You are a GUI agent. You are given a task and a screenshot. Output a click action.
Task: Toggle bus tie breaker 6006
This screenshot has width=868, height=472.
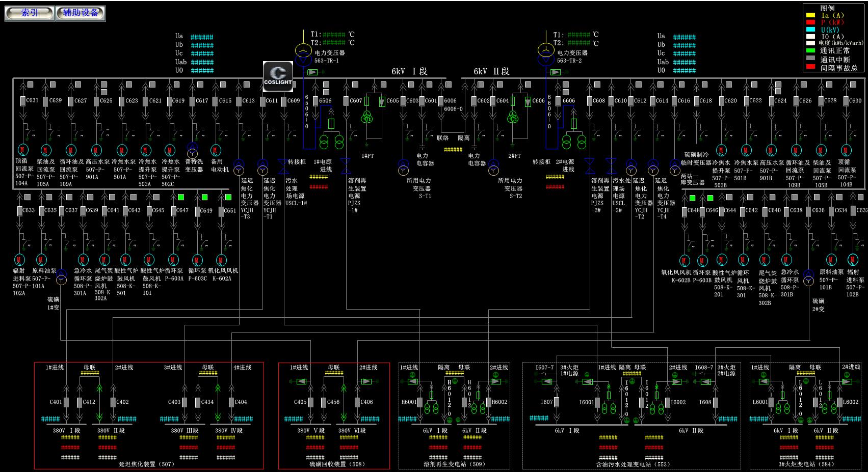pyautogui.click(x=440, y=101)
